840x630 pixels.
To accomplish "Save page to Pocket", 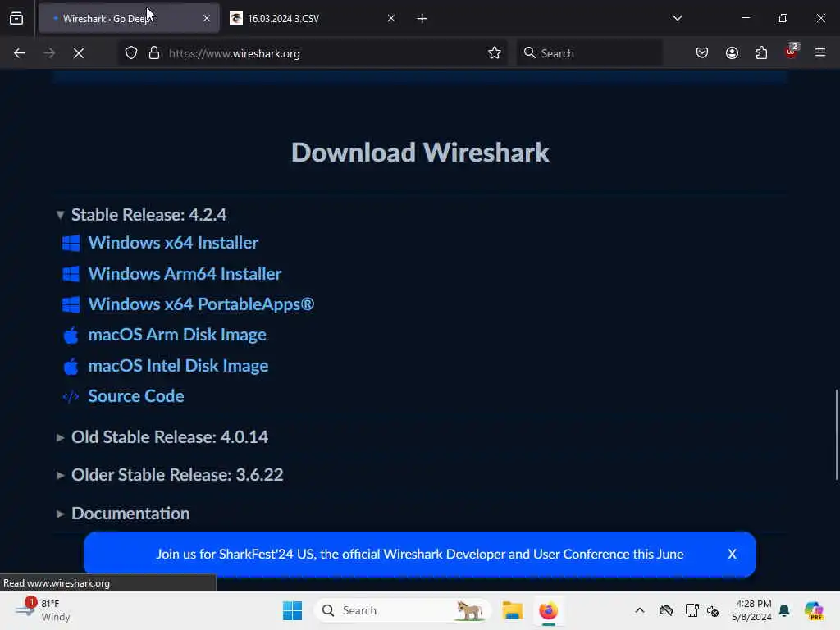I will 702,53.
